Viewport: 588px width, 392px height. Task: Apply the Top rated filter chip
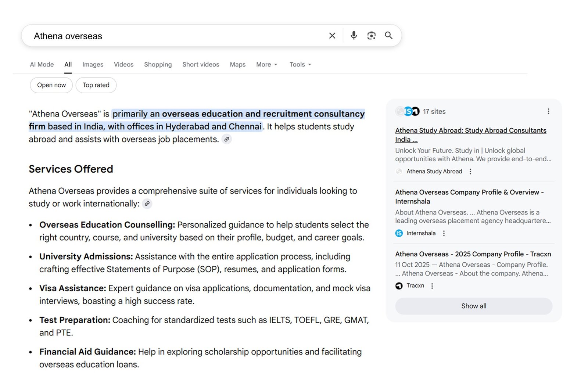pyautogui.click(x=96, y=85)
